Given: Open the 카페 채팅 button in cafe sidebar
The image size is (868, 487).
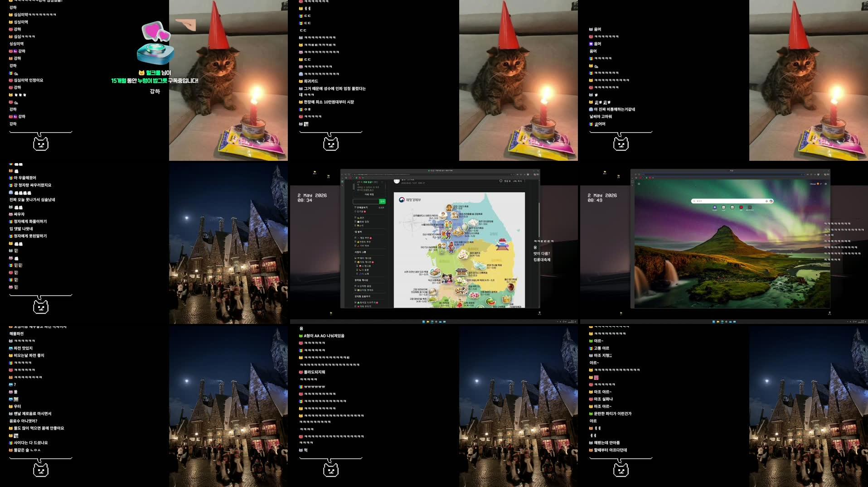Looking at the screenshot, I should click(369, 194).
